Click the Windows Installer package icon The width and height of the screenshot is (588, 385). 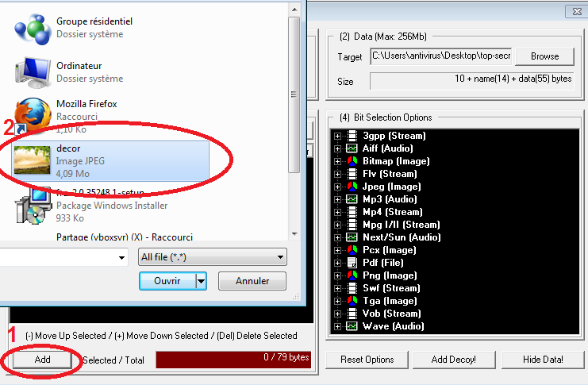tap(33, 206)
